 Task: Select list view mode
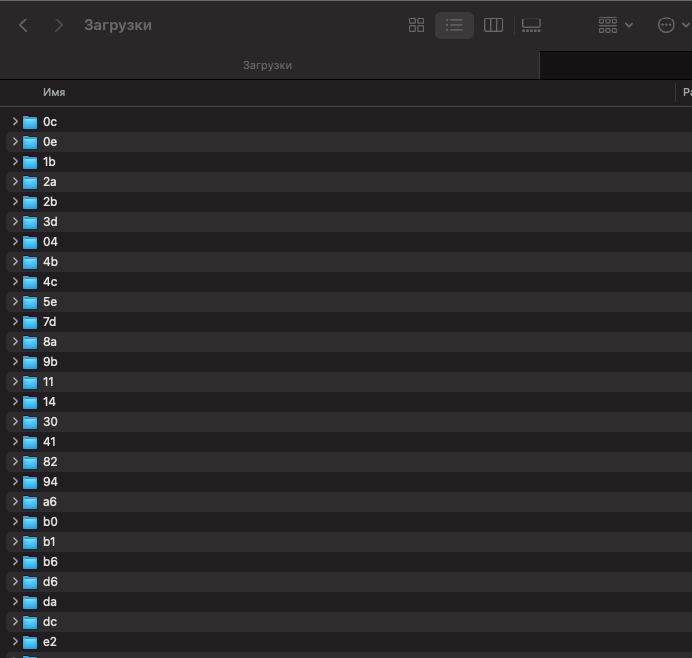pyautogui.click(x=454, y=25)
